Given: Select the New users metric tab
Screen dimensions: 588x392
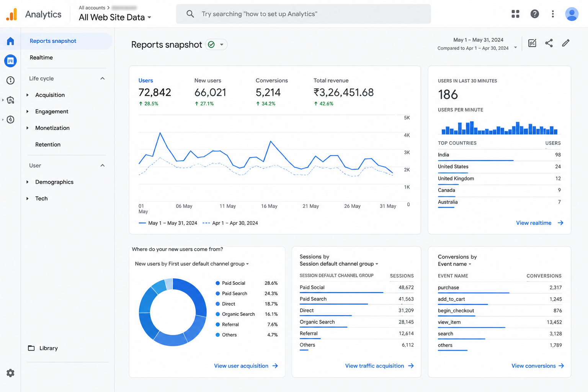Looking at the screenshot, I should pos(210,92).
